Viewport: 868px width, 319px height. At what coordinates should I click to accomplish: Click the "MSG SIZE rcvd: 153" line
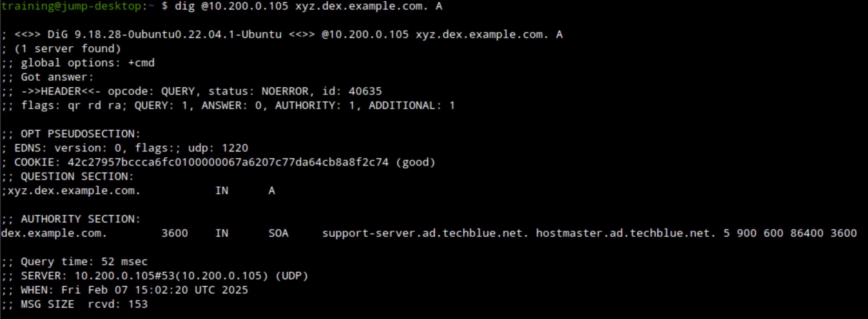click(x=84, y=304)
